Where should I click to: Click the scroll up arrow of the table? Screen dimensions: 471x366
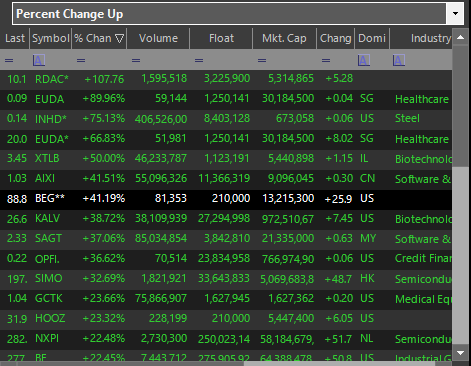[x=460, y=37]
